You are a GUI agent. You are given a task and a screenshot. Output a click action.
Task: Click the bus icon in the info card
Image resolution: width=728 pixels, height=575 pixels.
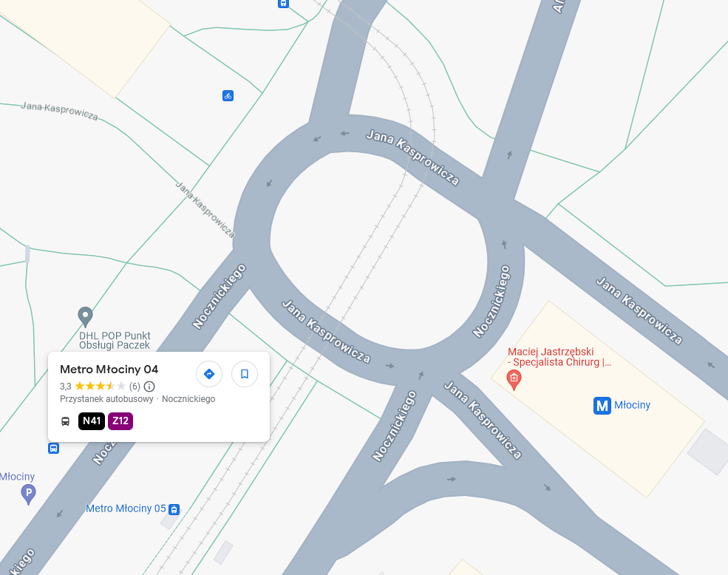[66, 421]
